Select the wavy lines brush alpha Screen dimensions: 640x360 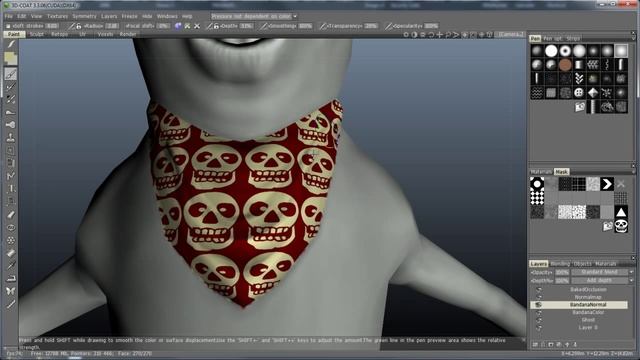click(537, 93)
